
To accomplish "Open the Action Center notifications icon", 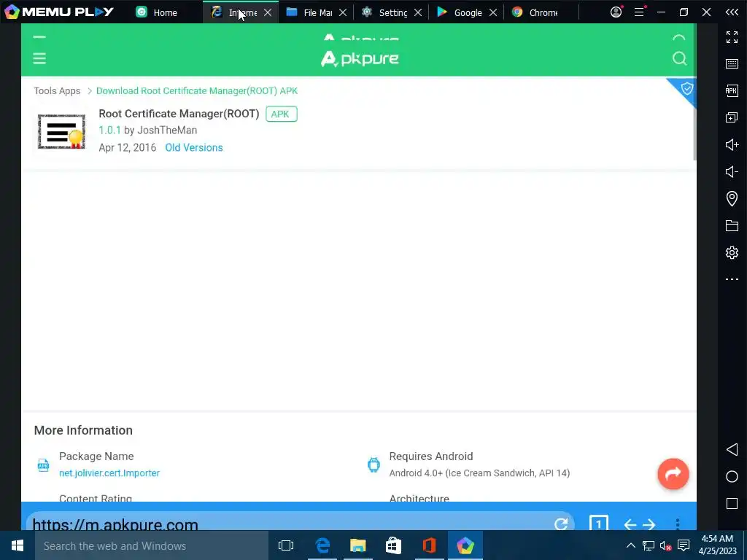I will pyautogui.click(x=684, y=545).
